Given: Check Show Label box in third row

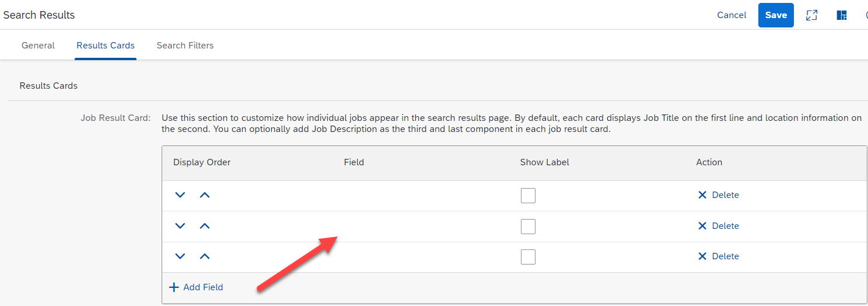Looking at the screenshot, I should click(x=528, y=256).
